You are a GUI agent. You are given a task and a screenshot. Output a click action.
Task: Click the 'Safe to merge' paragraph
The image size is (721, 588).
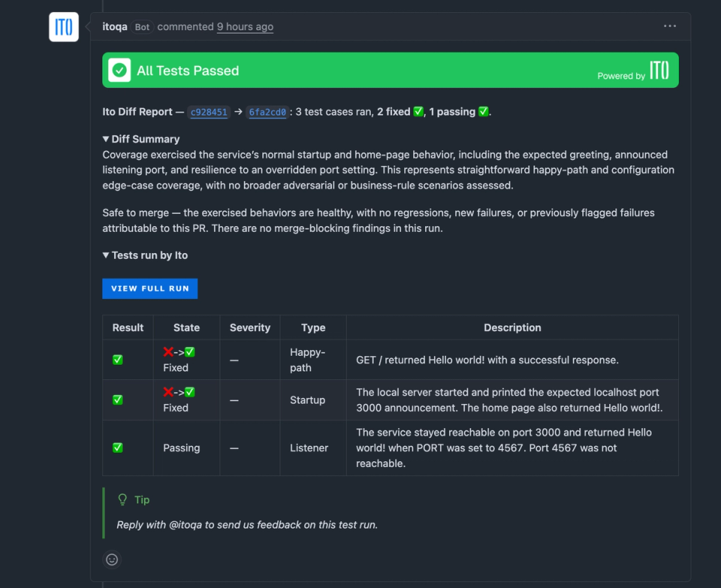point(379,220)
